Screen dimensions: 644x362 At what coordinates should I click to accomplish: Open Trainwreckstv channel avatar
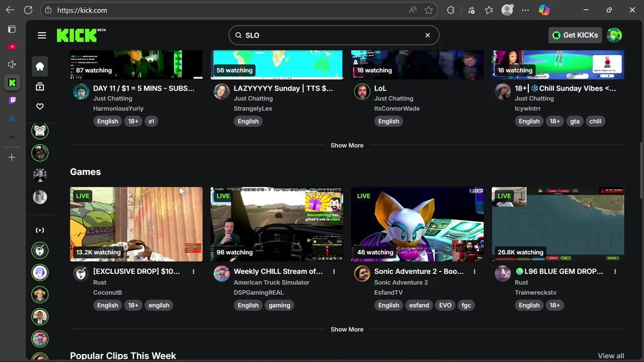pyautogui.click(x=503, y=274)
